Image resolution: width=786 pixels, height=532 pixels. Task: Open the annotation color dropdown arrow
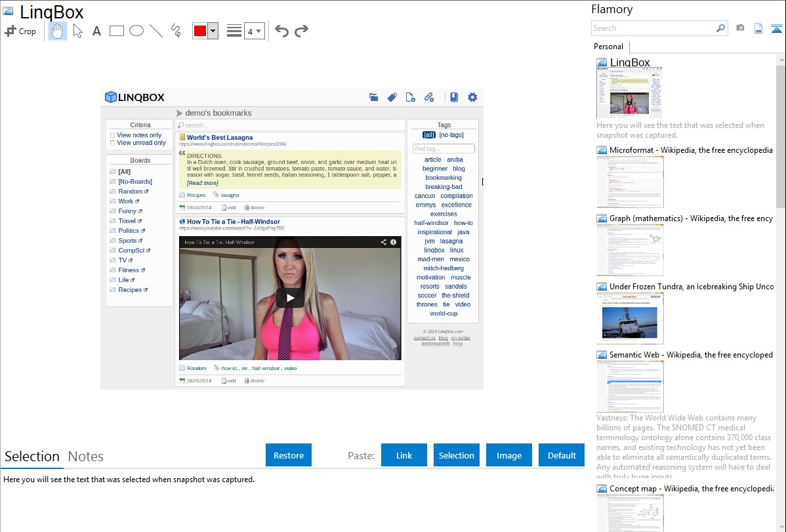[213, 31]
